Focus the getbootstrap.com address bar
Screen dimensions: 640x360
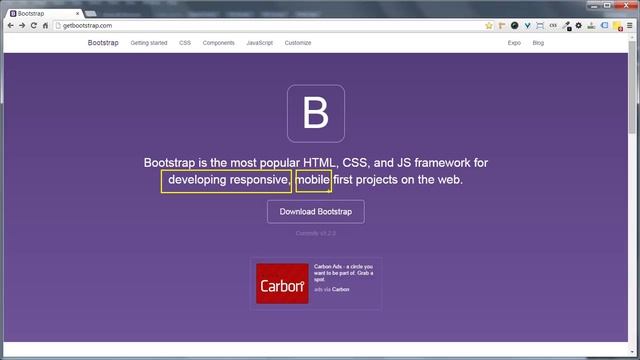[269, 25]
